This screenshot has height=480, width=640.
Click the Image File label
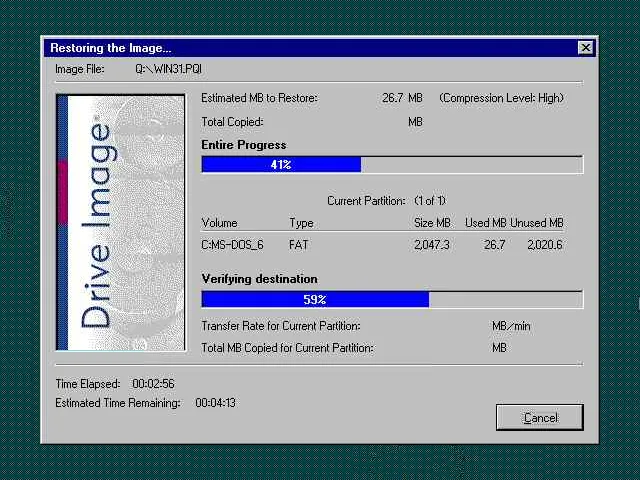(x=80, y=69)
